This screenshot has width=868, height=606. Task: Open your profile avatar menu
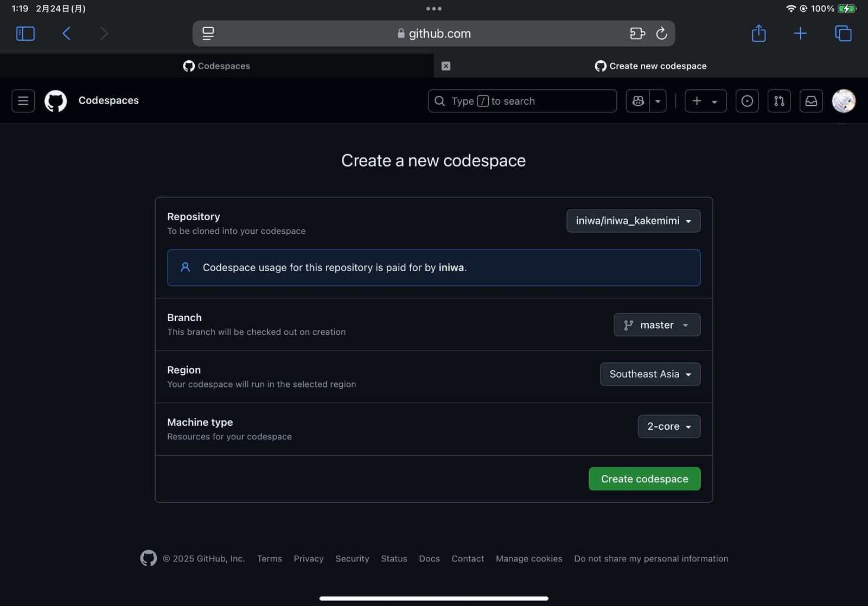pyautogui.click(x=843, y=101)
